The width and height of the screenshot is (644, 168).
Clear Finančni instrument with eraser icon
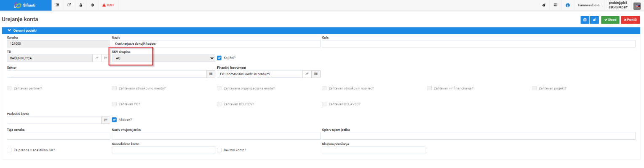coord(307,74)
